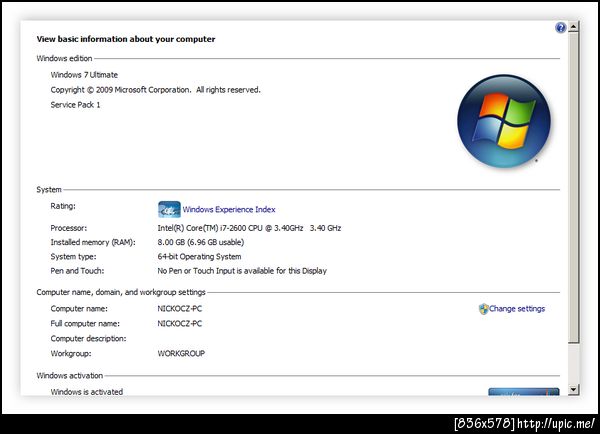Click the 'No Pen or Touch Input' text
The width and height of the screenshot is (600, 434).
point(242,271)
